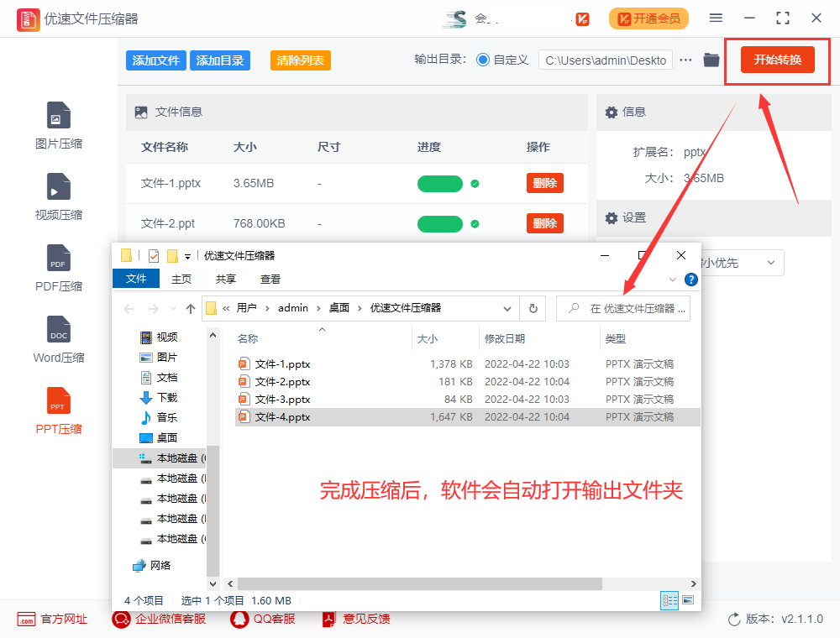The height and width of the screenshot is (638, 840).
Task: Open the 查看 ribbon tab
Action: [270, 279]
